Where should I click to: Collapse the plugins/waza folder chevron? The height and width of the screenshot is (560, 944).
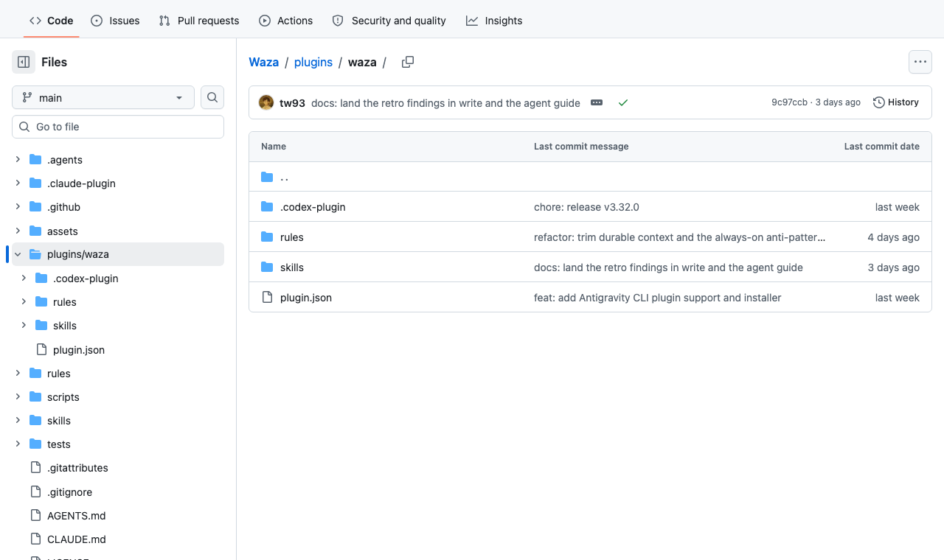pyautogui.click(x=18, y=254)
